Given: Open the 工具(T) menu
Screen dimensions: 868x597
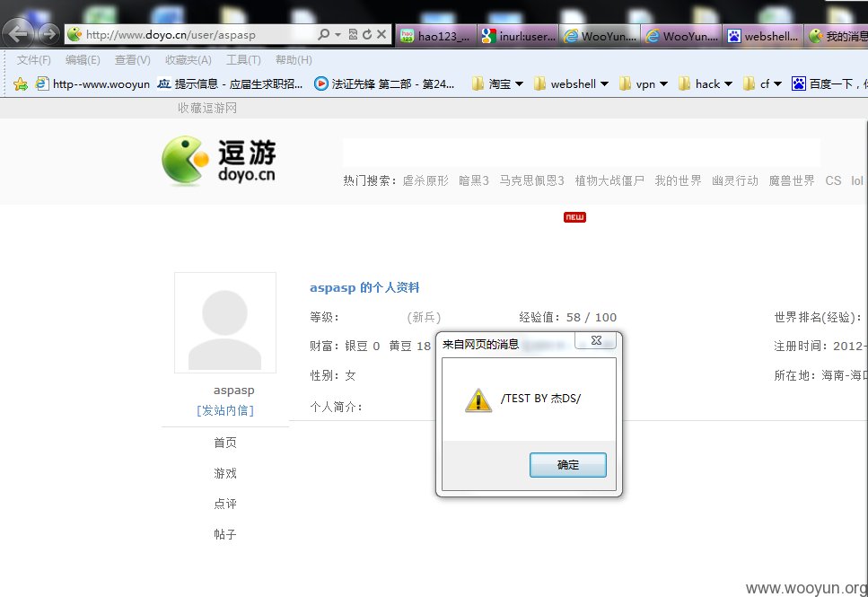Looking at the screenshot, I should (x=243, y=60).
